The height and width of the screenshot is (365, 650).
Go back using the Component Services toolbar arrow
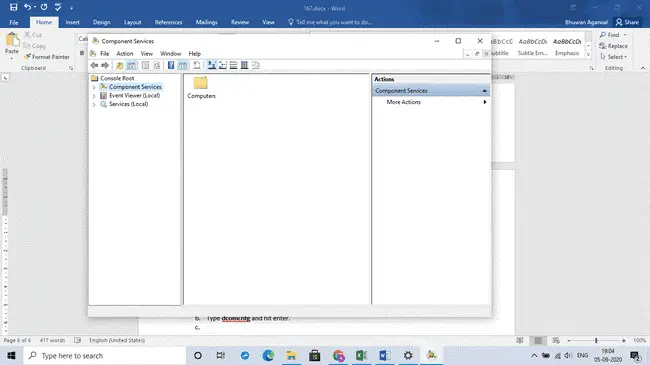pos(94,65)
